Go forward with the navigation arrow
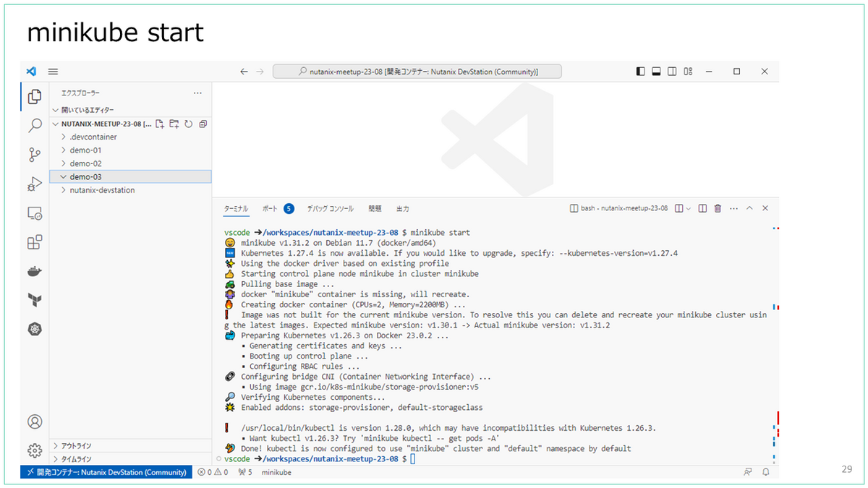 click(x=261, y=72)
